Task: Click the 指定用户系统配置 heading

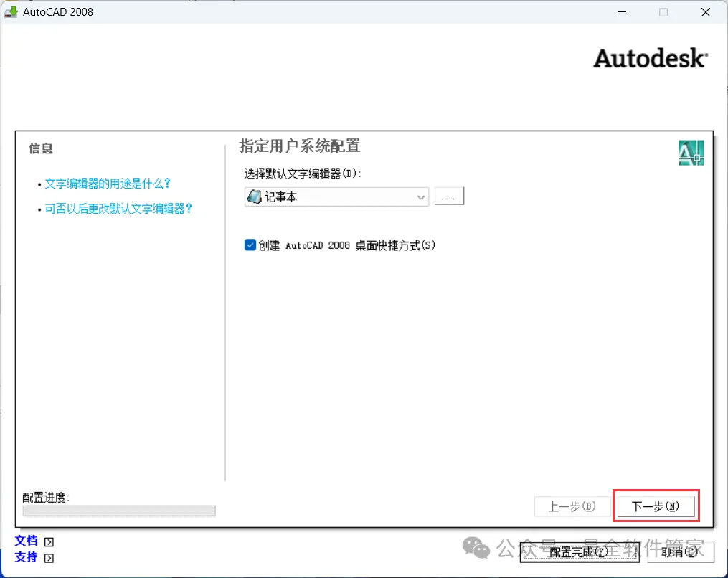Action: (x=300, y=146)
